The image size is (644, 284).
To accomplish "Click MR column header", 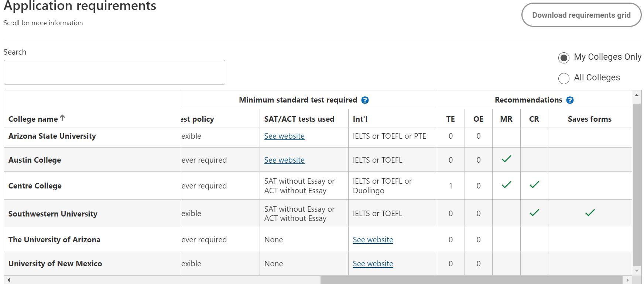I will (506, 119).
